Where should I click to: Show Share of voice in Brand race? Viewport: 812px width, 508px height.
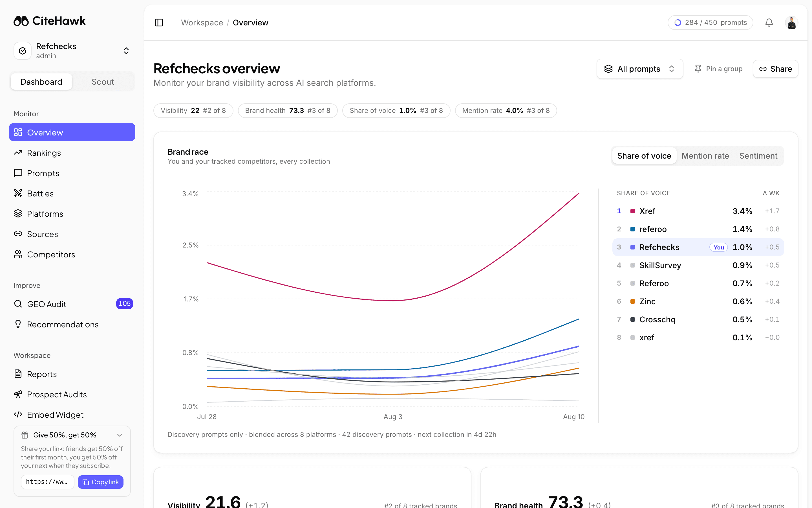coord(644,156)
